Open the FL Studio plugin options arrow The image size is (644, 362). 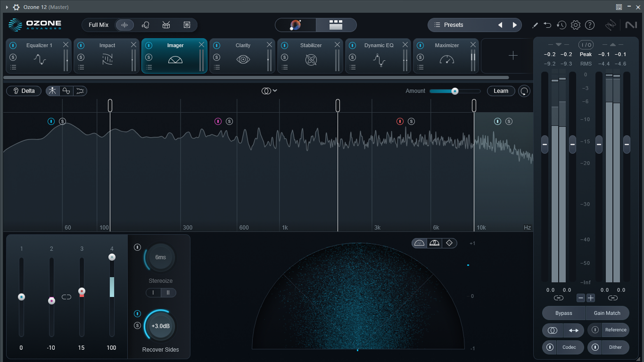tap(7, 7)
